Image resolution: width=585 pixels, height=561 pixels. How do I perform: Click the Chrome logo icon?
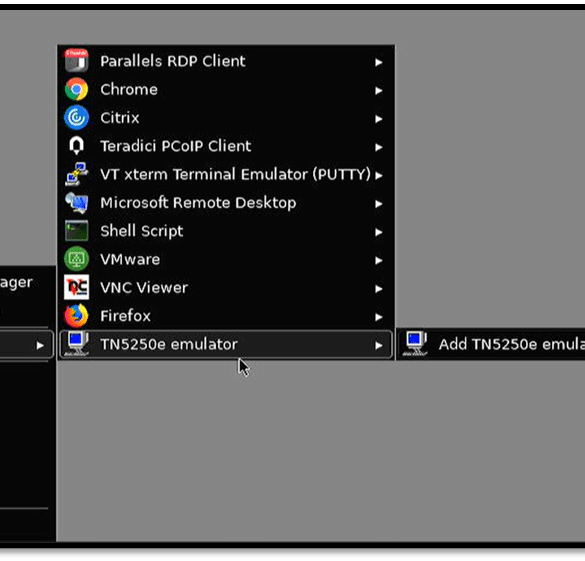pyautogui.click(x=76, y=89)
